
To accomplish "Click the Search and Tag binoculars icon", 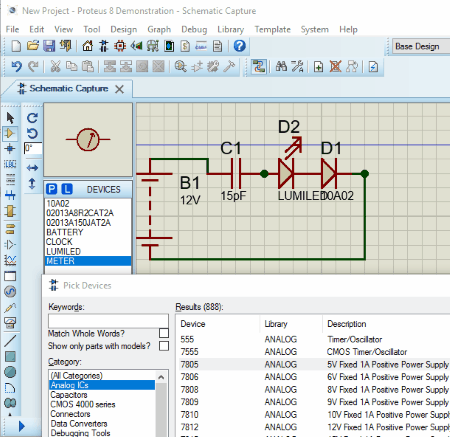I will tap(281, 66).
